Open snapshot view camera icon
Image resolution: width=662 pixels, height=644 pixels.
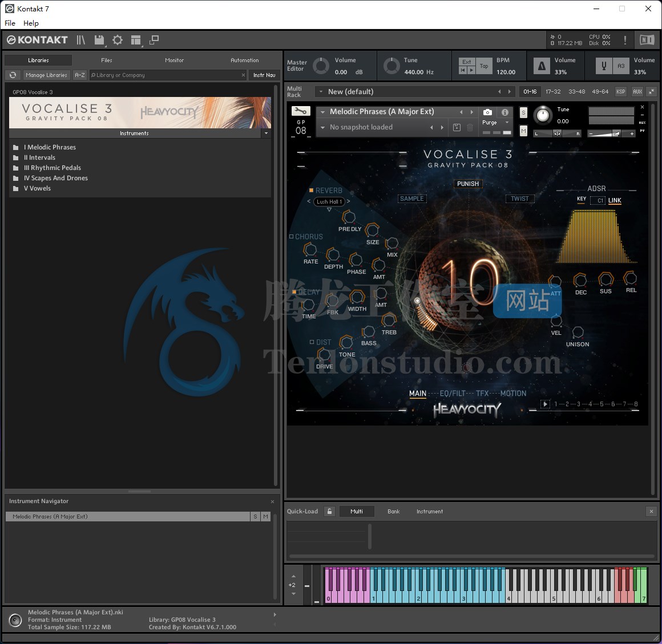tap(487, 112)
